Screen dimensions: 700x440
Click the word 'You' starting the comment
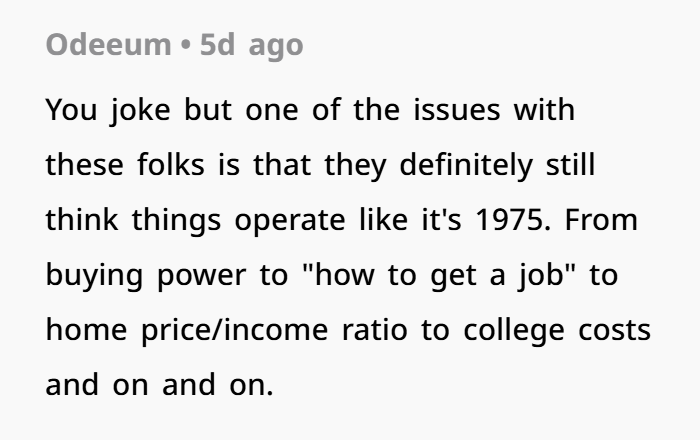(71, 110)
